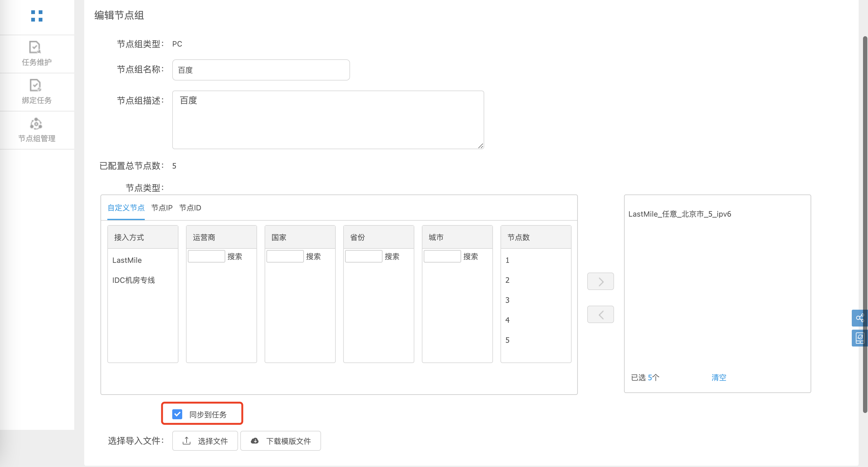Switch to the 节点IP tab

pos(162,208)
